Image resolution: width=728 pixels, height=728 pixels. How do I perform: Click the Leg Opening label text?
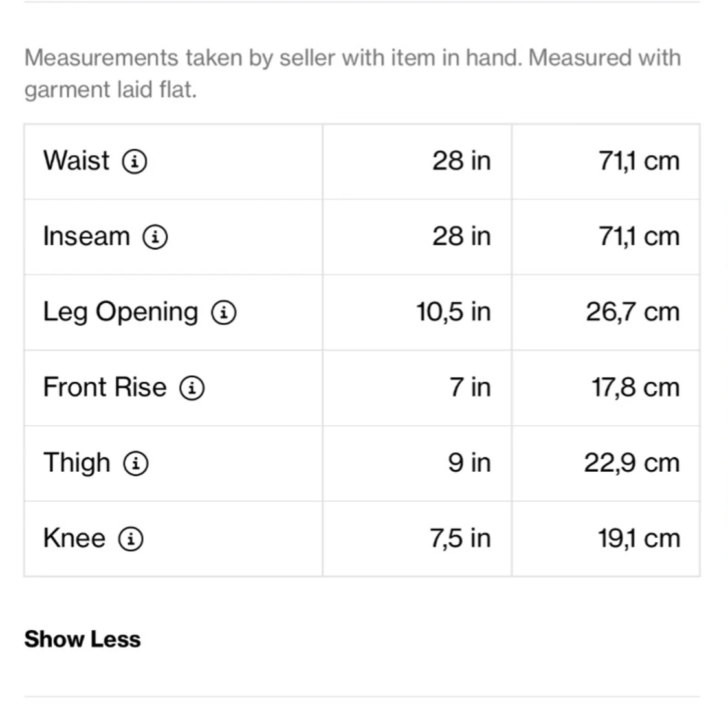(x=120, y=312)
